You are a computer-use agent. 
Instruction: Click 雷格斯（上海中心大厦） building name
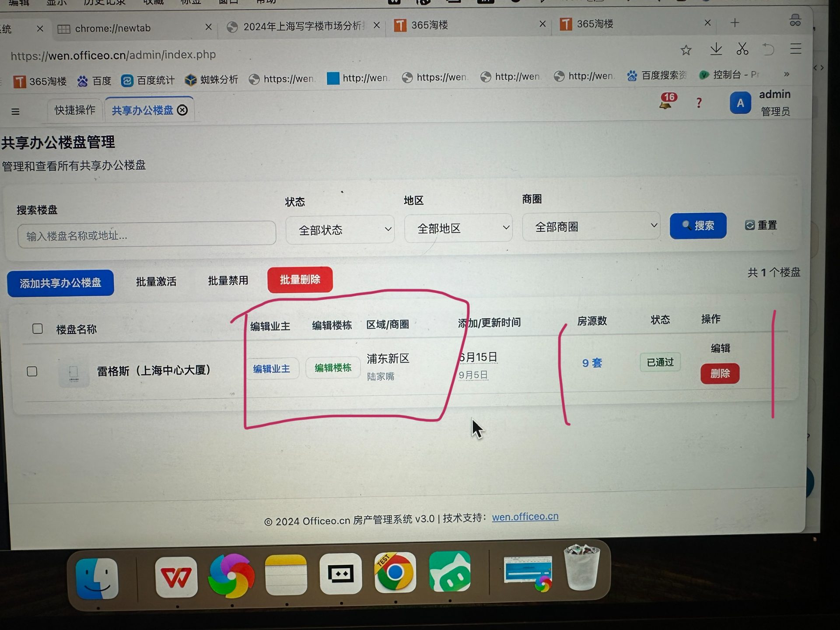point(154,371)
